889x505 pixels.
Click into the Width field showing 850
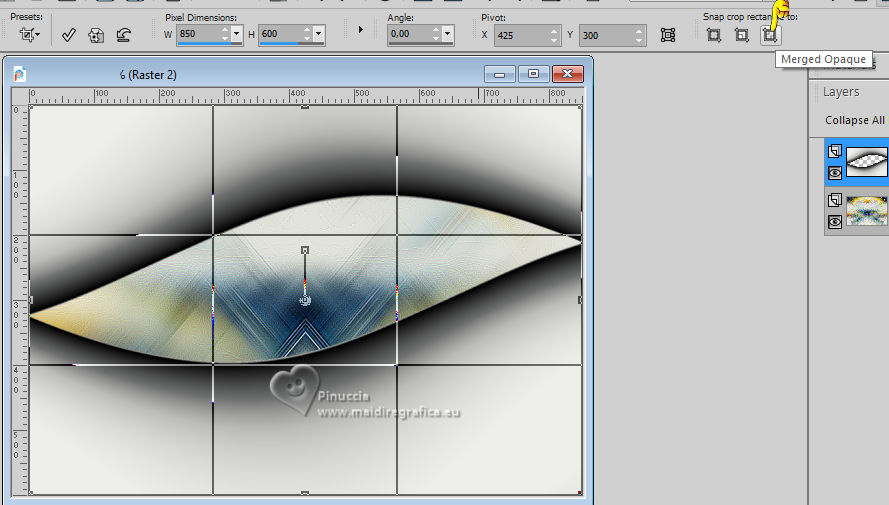(198, 34)
